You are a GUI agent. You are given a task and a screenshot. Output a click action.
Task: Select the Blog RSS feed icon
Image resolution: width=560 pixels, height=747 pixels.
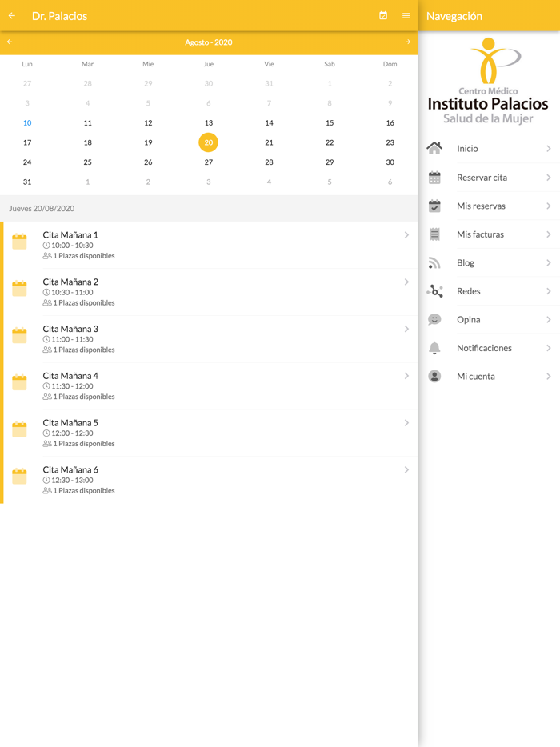[435, 262]
